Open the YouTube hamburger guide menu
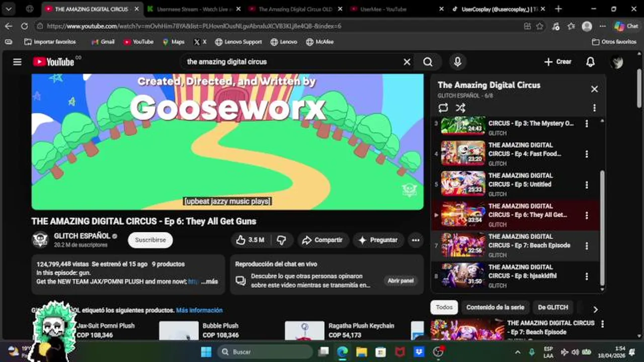Screen dimensions: 644x362 [17, 62]
